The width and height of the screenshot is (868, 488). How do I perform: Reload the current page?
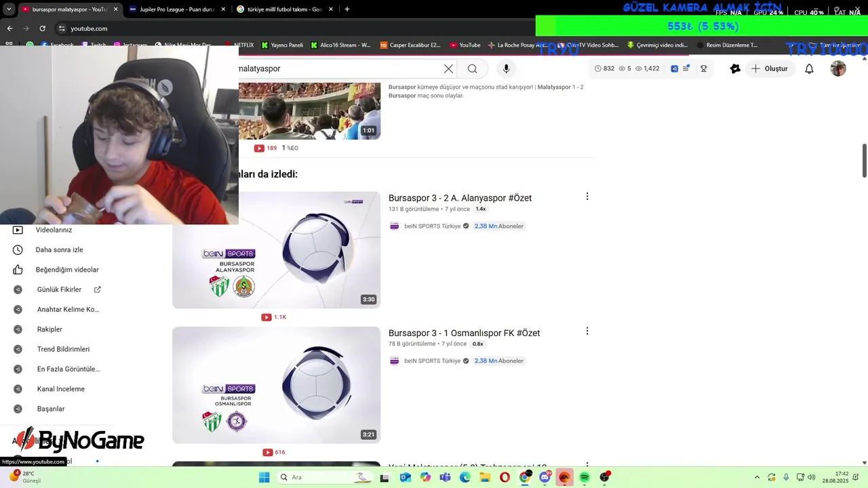pos(42,28)
